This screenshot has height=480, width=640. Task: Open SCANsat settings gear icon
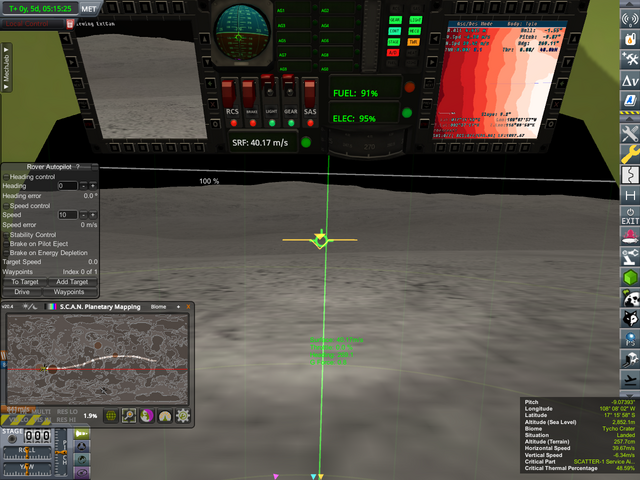183,416
